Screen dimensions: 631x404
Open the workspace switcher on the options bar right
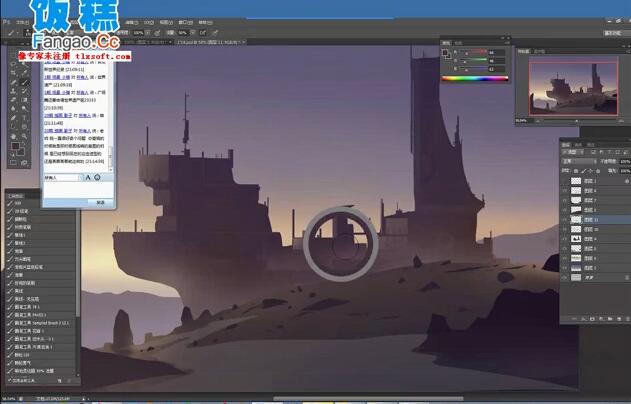pyautogui.click(x=616, y=33)
